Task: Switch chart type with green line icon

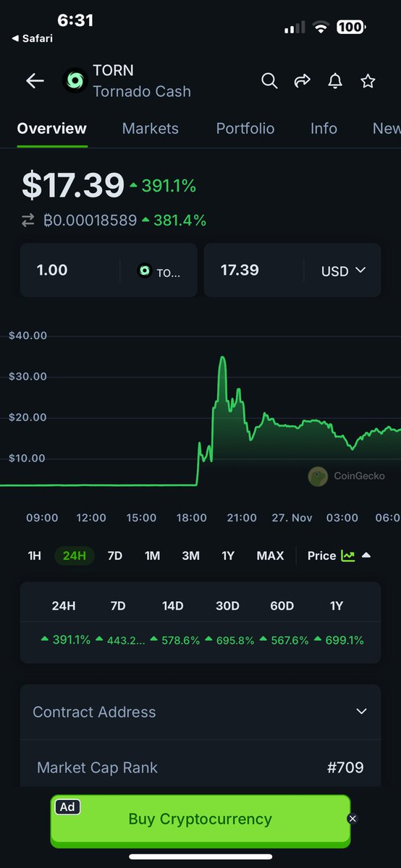Action: click(x=348, y=556)
